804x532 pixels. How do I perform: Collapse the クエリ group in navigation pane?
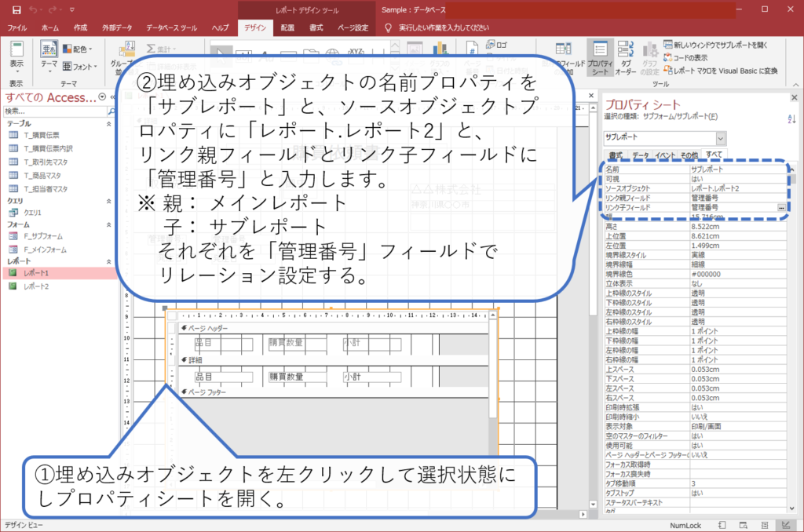108,201
